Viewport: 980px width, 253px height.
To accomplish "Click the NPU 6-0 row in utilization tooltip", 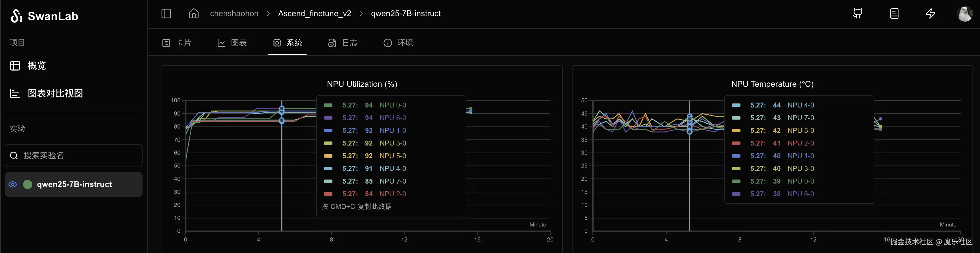I will pyautogui.click(x=364, y=118).
